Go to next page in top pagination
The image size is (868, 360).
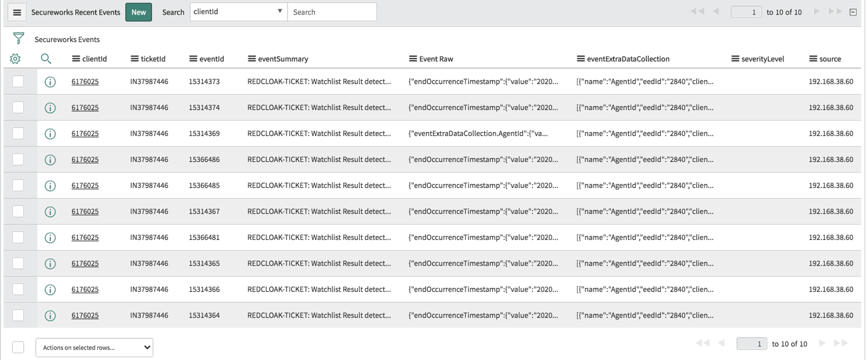coord(817,11)
